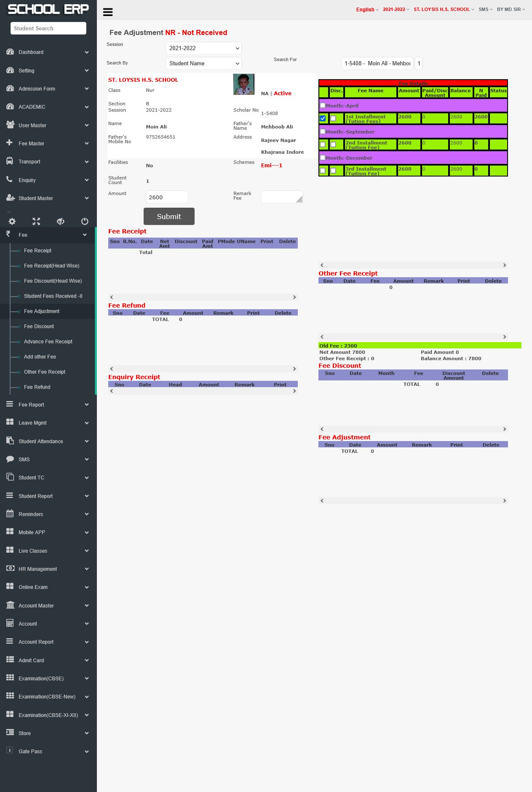Viewport: 532px width, 792px height.
Task: Open Fee Discount(Head Wise) submenu item
Action: pos(53,281)
